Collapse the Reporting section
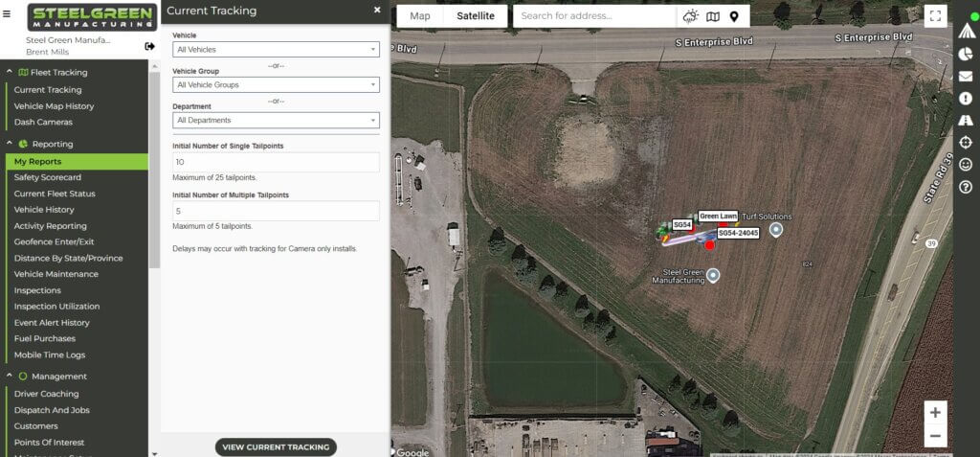 [x=10, y=144]
